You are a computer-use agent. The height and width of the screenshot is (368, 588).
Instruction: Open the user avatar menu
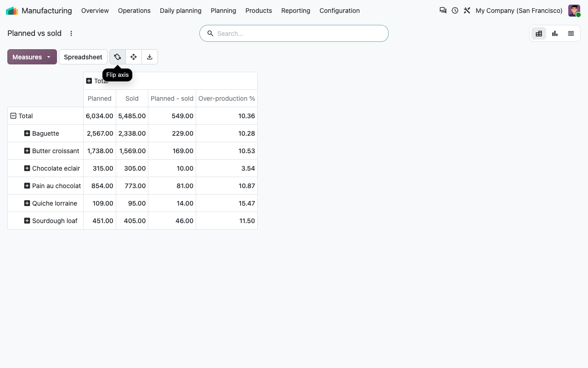coord(574,11)
